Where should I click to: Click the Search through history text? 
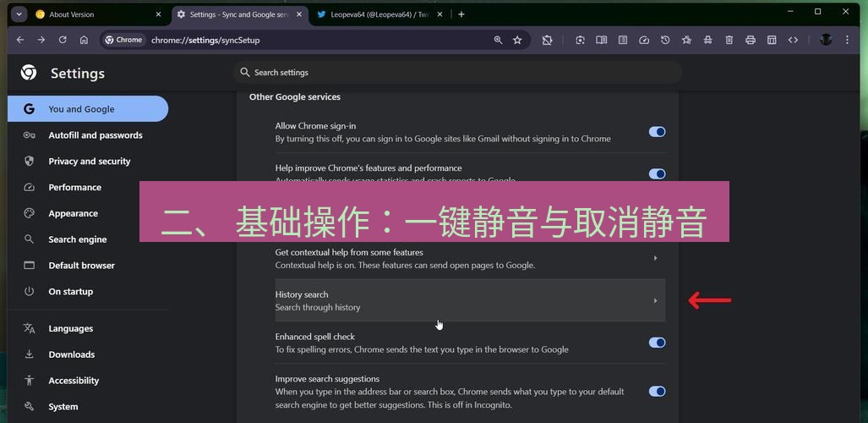[318, 307]
